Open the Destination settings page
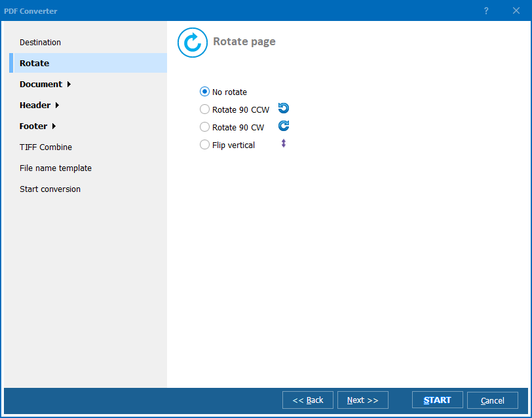532x418 pixels. [41, 42]
